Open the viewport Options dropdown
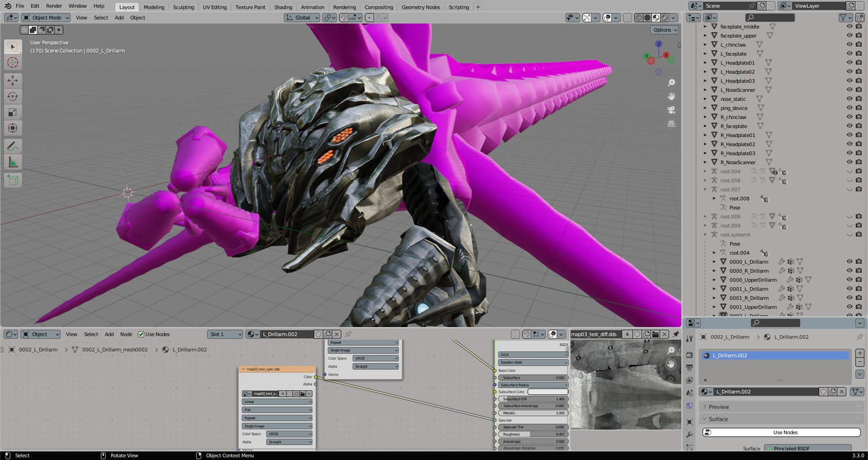Image resolution: width=868 pixels, height=460 pixels. pyautogui.click(x=665, y=30)
